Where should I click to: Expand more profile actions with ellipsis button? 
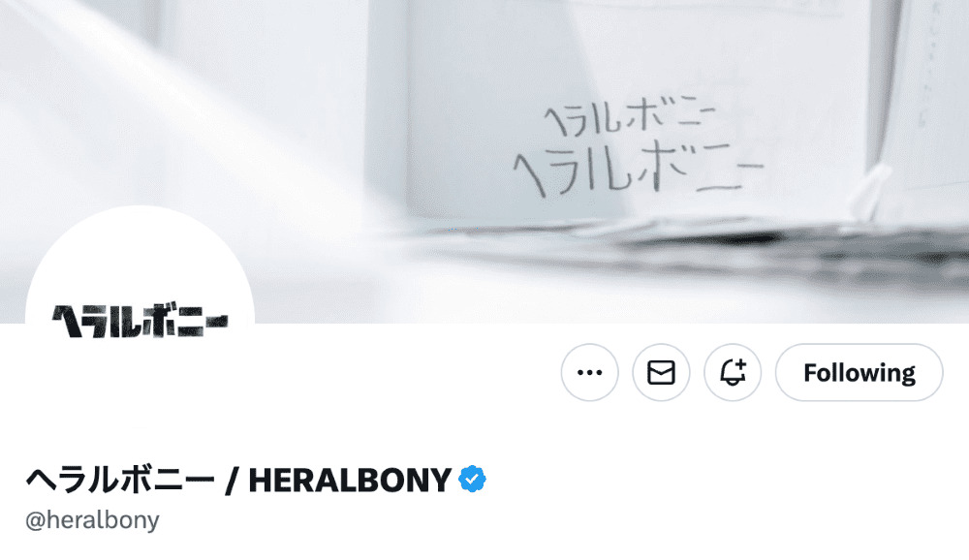pyautogui.click(x=589, y=372)
